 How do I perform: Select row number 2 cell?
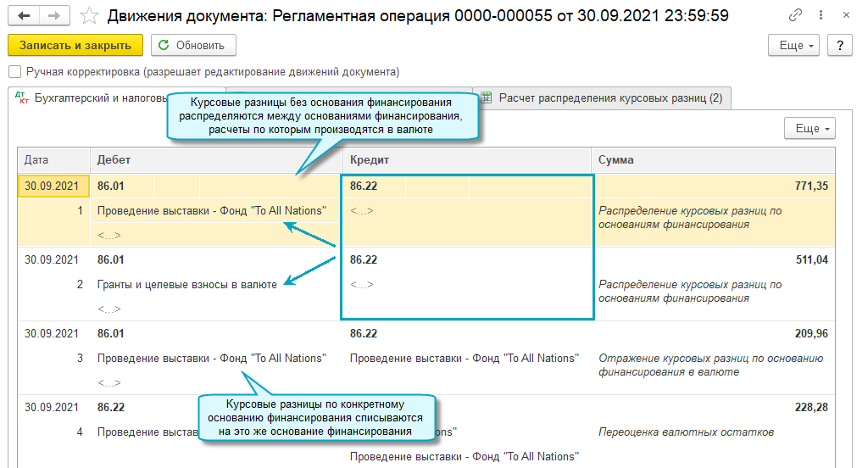[80, 285]
